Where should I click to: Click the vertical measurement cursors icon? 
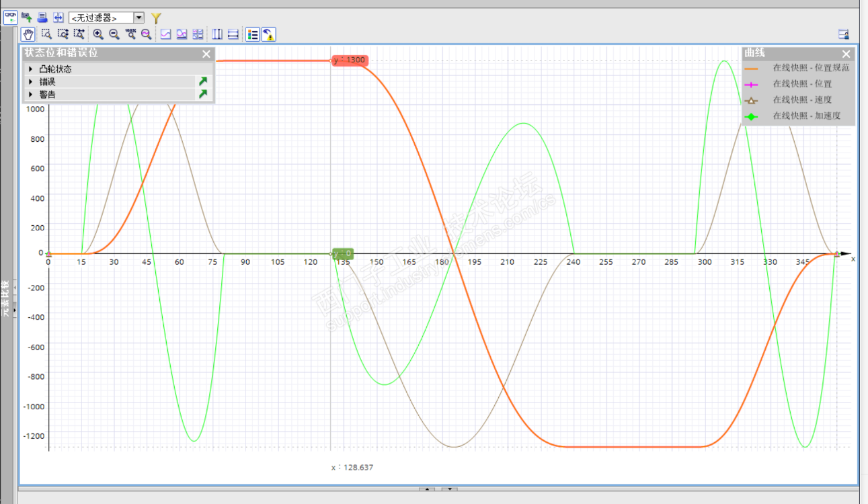pyautogui.click(x=217, y=34)
